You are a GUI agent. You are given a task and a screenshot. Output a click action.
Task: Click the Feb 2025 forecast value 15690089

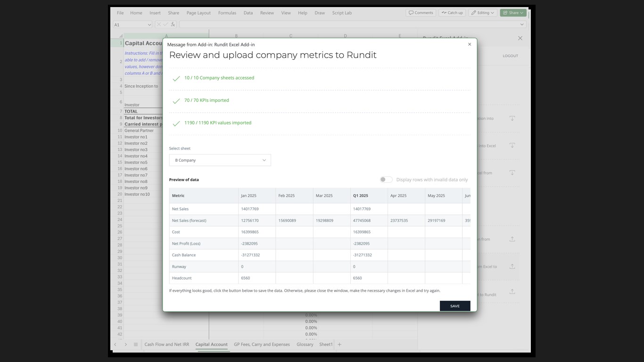click(x=287, y=221)
